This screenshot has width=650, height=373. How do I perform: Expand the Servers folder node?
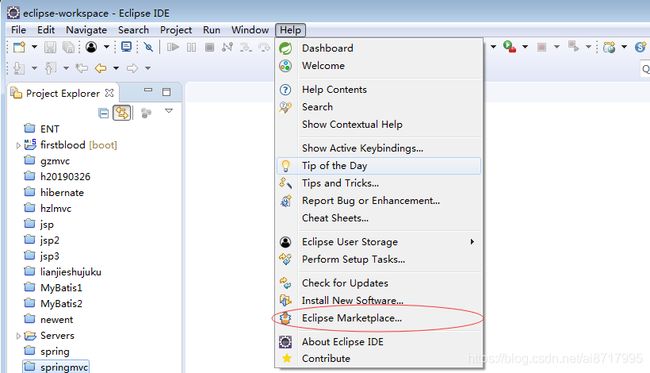click(x=18, y=336)
